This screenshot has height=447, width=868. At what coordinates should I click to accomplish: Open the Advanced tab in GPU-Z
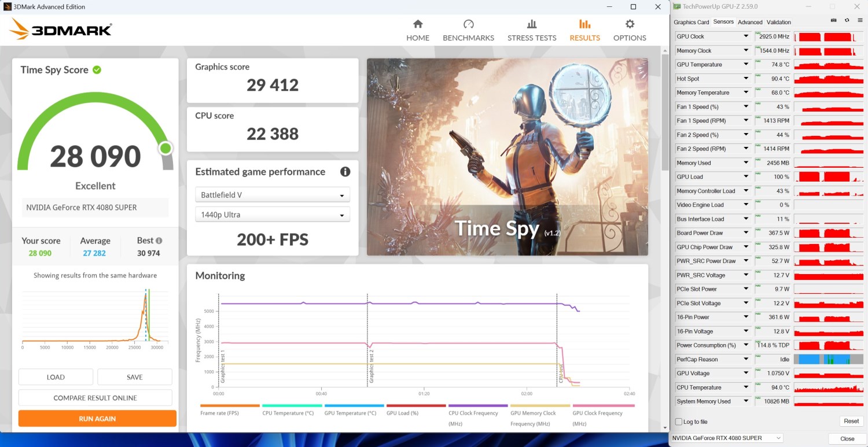pos(750,22)
